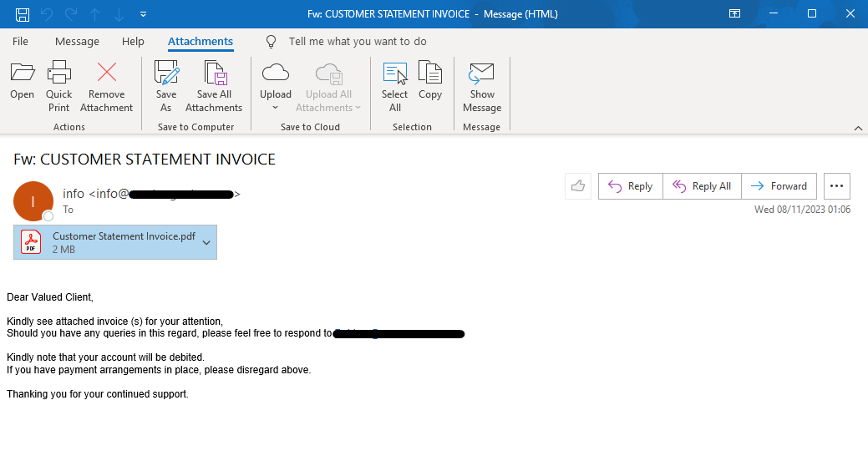868x461 pixels.
Task: Click Save All Attachments
Action: [214, 86]
